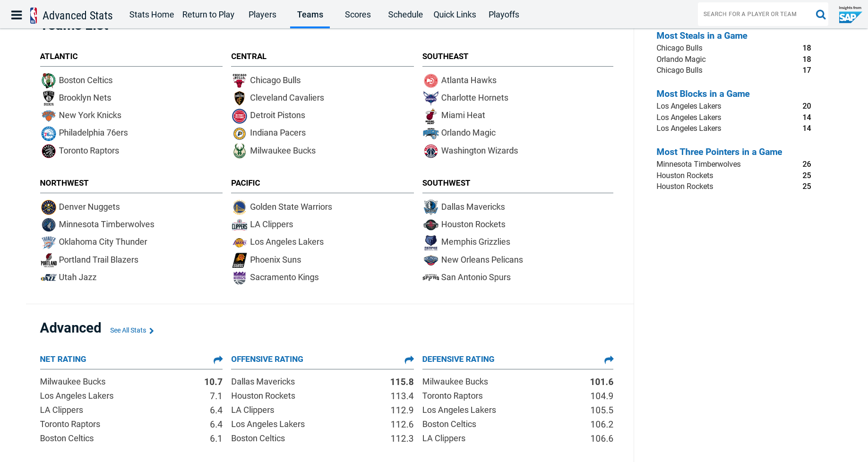Click Houston Rockets in Offensive Rating list
Screen dimensions: 868x462
(263, 396)
